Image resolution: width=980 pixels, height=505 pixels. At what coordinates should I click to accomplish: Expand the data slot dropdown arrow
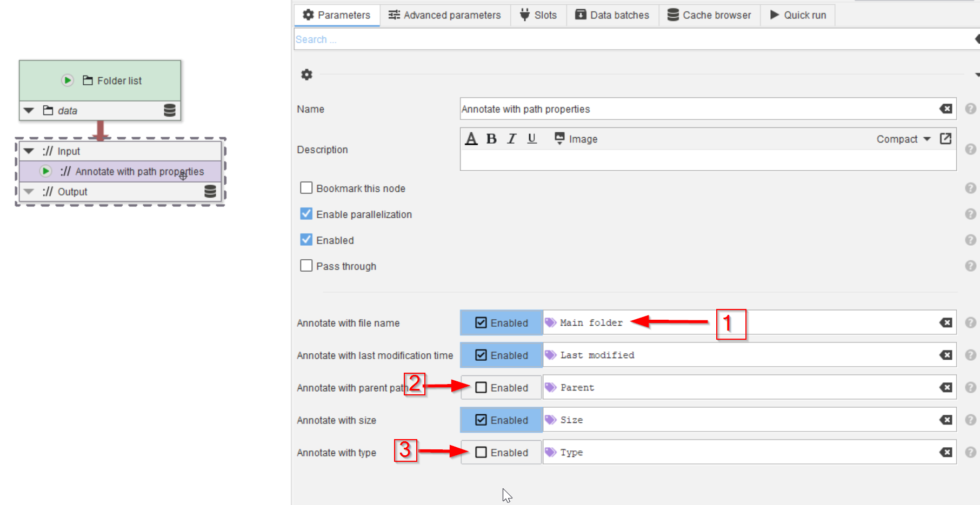pyautogui.click(x=29, y=111)
